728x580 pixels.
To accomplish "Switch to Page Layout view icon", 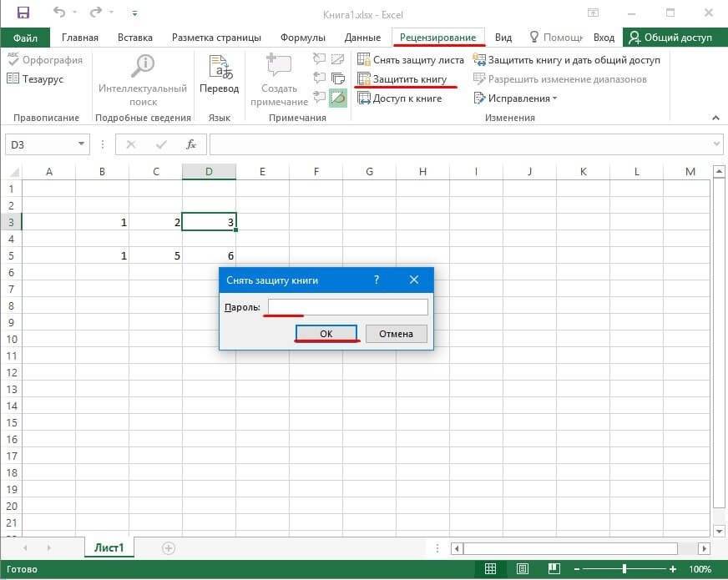I will 522,568.
